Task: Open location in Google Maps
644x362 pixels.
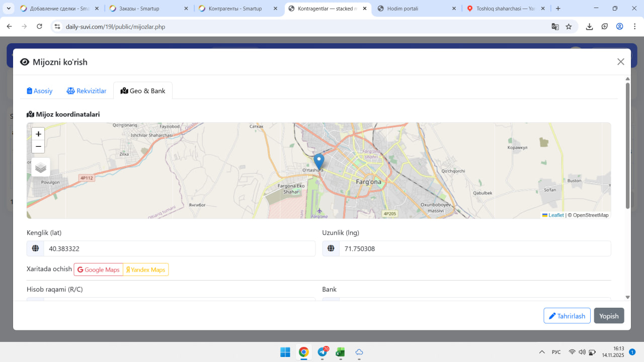Action: [99, 269]
